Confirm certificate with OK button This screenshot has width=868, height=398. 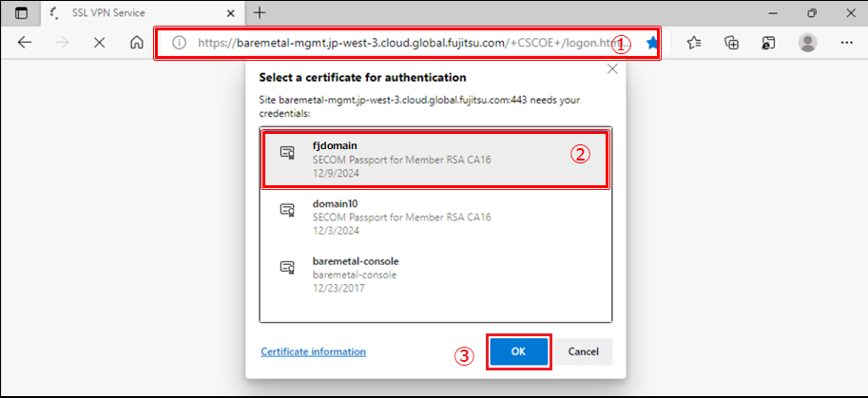click(519, 351)
